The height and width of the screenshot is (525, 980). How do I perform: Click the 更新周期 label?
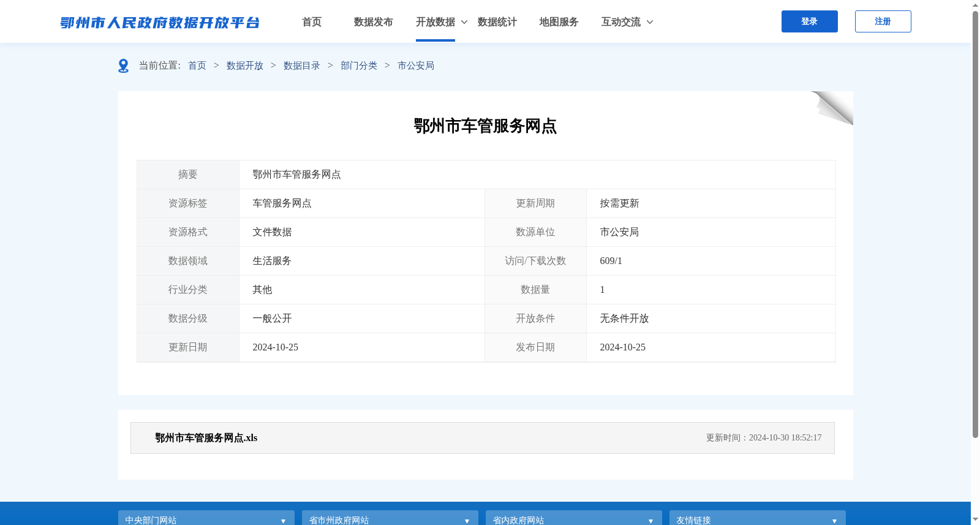click(535, 203)
